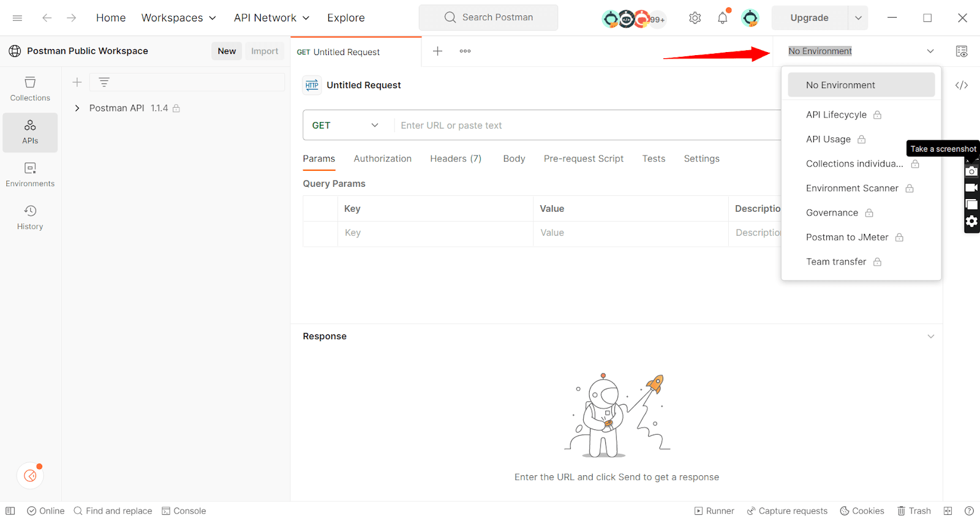980x518 pixels.
Task: Click the Explore link
Action: tap(346, 18)
